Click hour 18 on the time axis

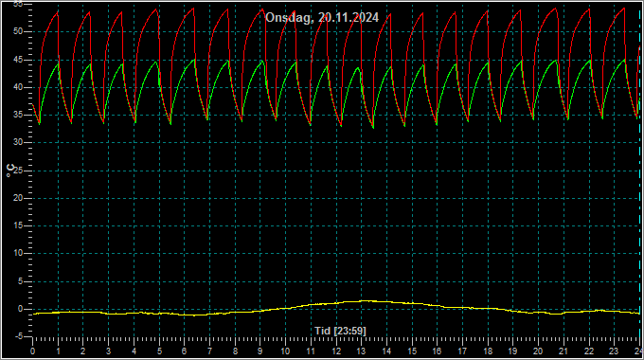click(488, 351)
